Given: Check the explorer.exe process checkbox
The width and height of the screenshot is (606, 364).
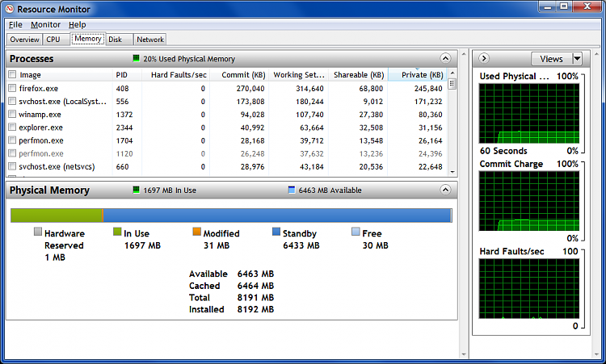Looking at the screenshot, I should [x=12, y=127].
